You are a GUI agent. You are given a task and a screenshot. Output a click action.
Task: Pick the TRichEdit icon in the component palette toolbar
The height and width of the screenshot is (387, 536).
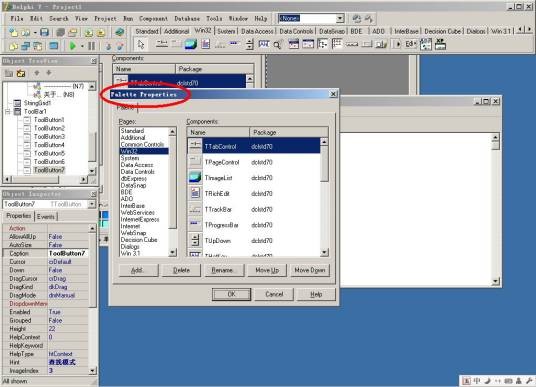pos(206,44)
